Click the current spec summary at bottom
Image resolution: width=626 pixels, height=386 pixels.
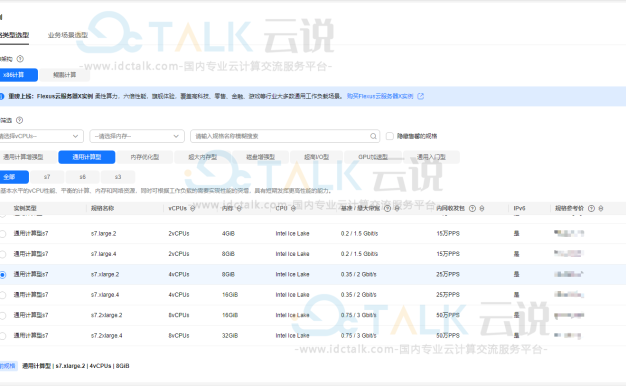(x=76, y=366)
